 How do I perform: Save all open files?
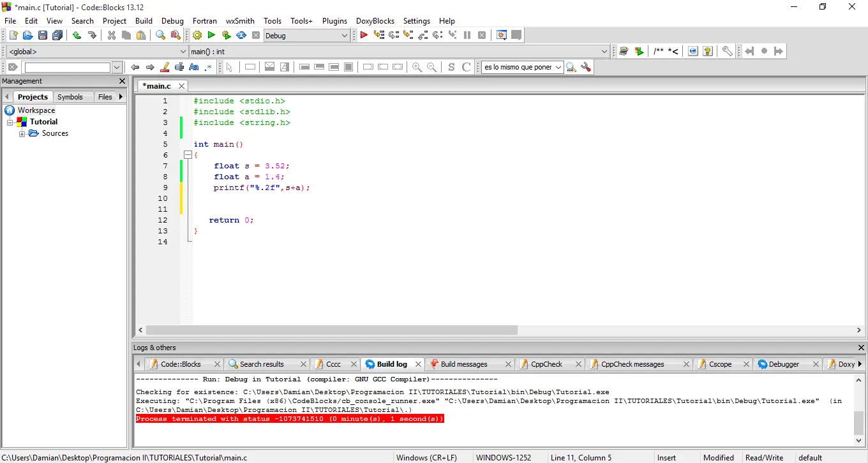click(x=57, y=35)
